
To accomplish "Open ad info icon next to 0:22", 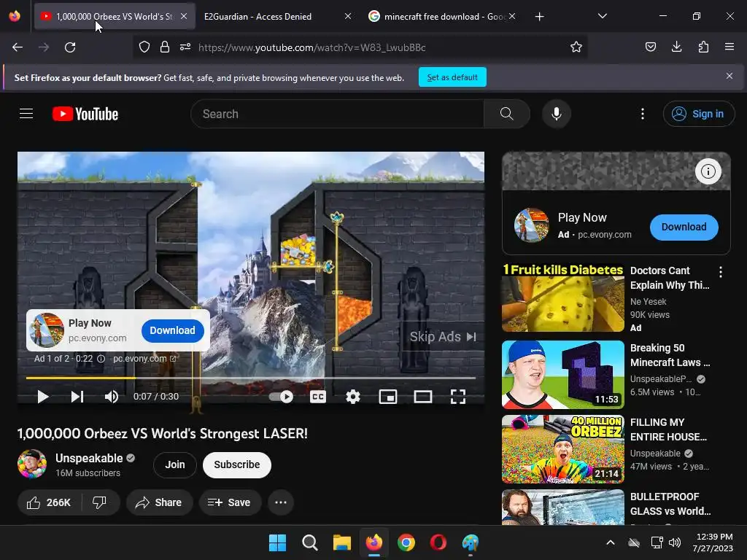I will [101, 359].
